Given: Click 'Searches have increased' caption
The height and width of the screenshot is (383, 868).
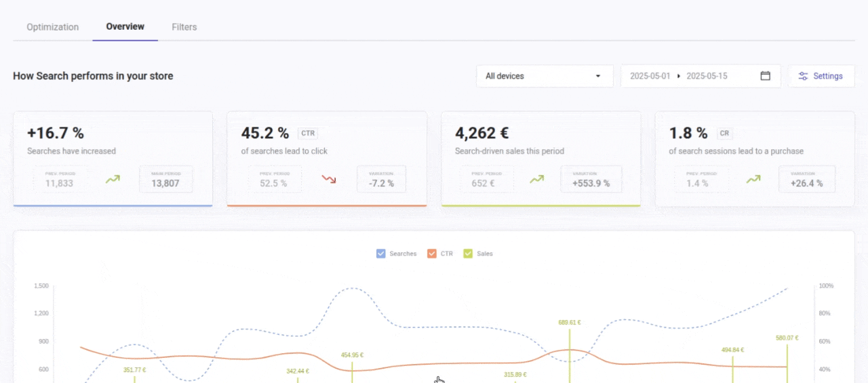Looking at the screenshot, I should click(x=71, y=151).
